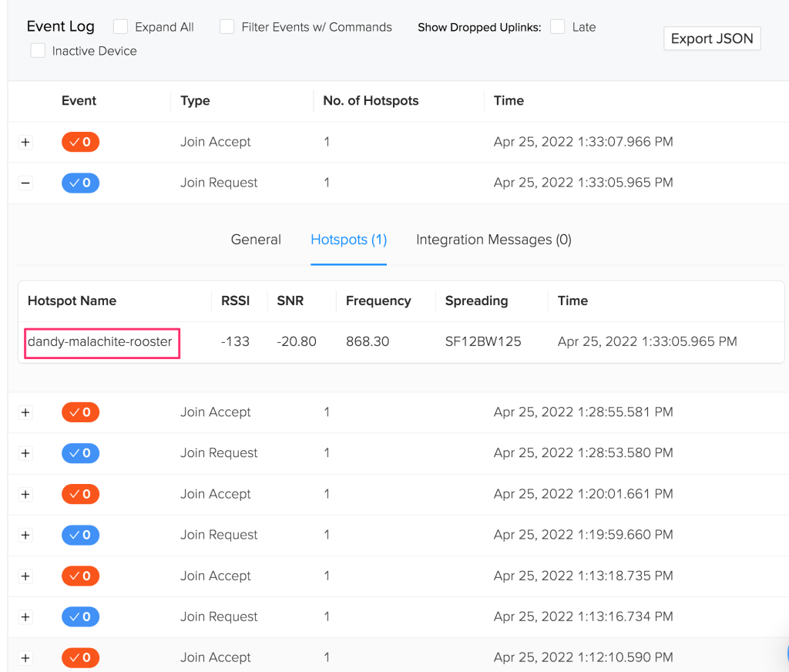Check Filter Events w/ Commands option
The image size is (789, 672).
coord(227,27)
